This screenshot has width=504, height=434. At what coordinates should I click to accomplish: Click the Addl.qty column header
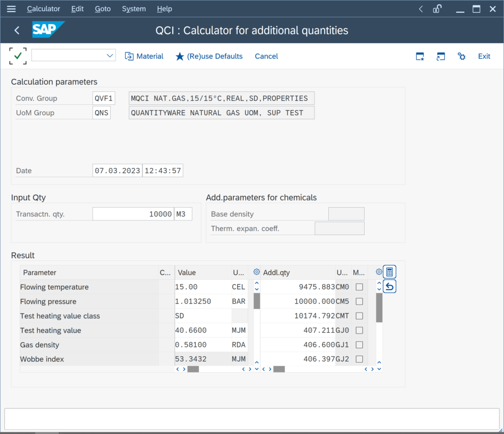[x=298, y=273]
